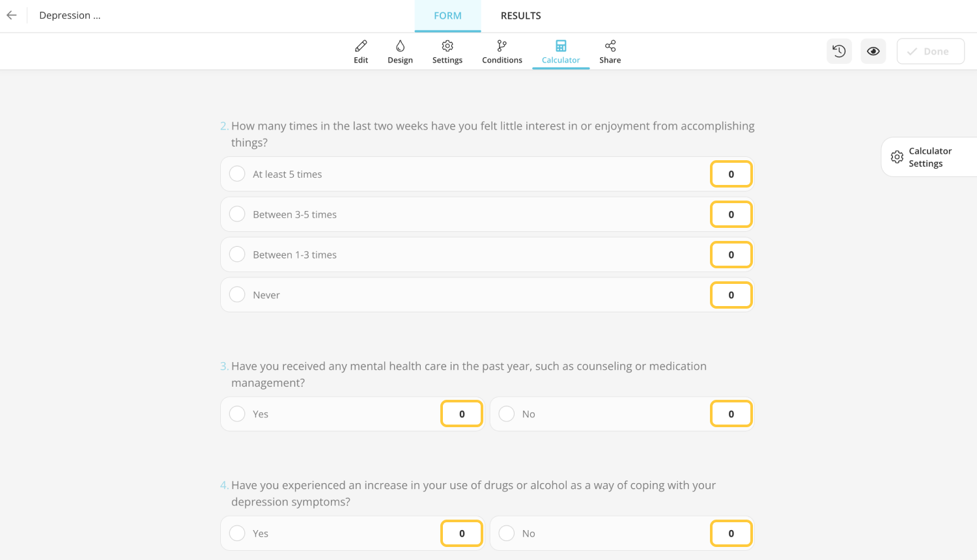The width and height of the screenshot is (977, 560).
Task: Click the Settings gear icon in toolbar
Action: (x=447, y=46)
